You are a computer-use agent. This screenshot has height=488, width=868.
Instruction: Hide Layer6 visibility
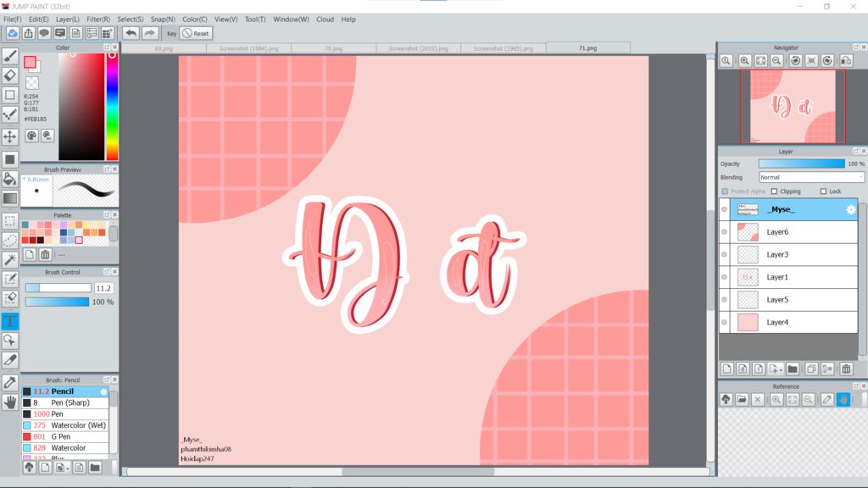[724, 232]
